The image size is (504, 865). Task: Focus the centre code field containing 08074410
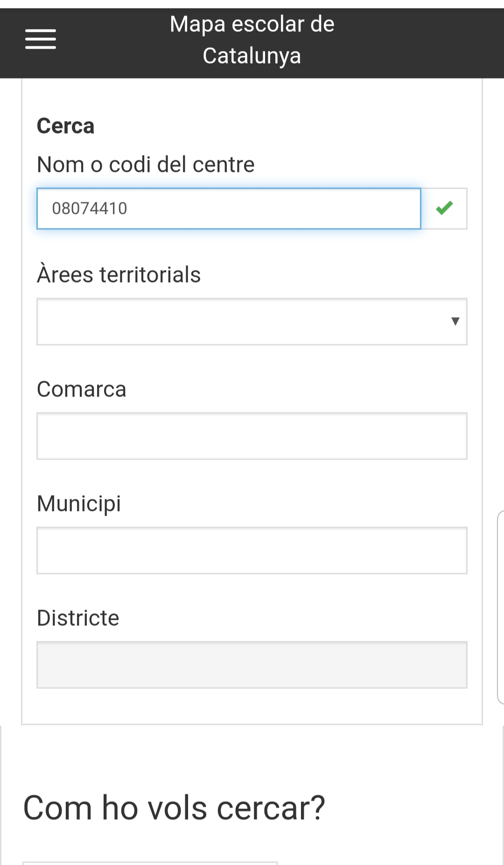coord(229,208)
